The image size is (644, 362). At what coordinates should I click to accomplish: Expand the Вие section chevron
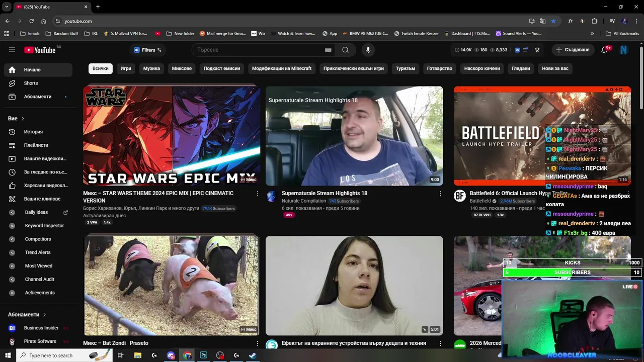(x=23, y=119)
